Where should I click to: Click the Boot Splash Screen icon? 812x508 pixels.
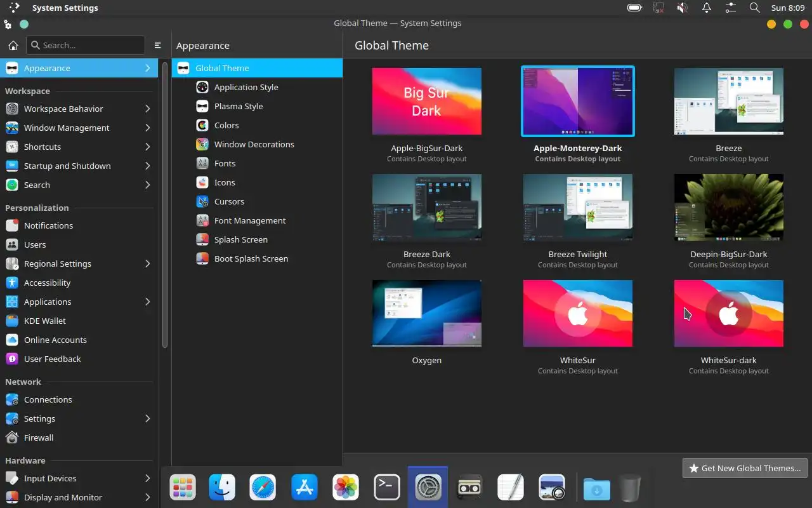[202, 258]
